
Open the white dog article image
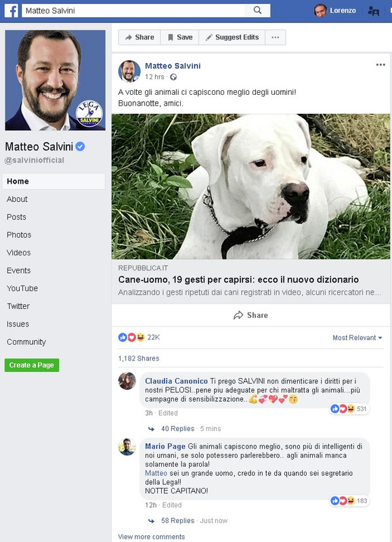point(251,187)
